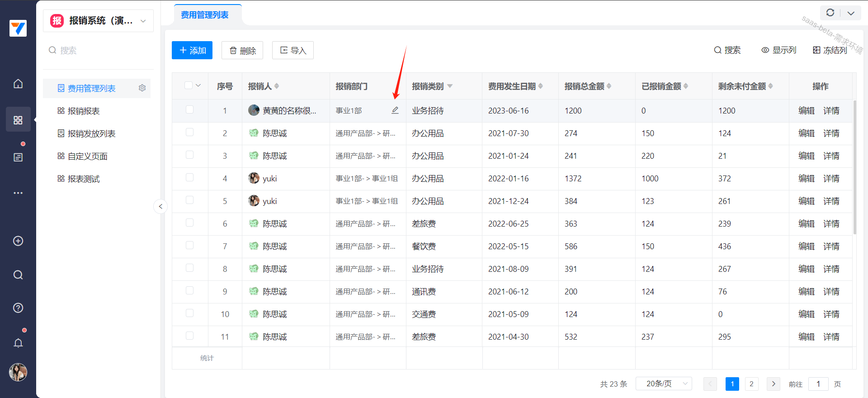Click the refresh icon at top right

(x=830, y=13)
